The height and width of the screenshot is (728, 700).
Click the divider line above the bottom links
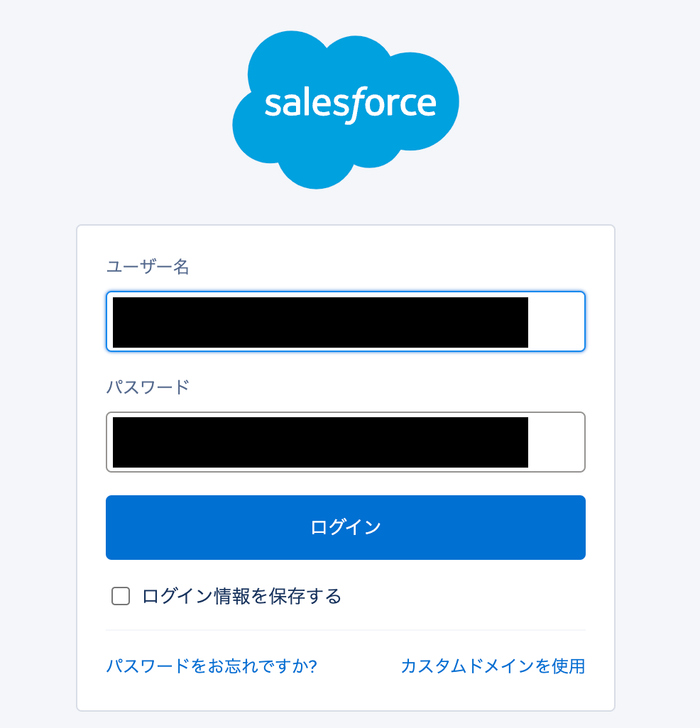tap(345, 630)
